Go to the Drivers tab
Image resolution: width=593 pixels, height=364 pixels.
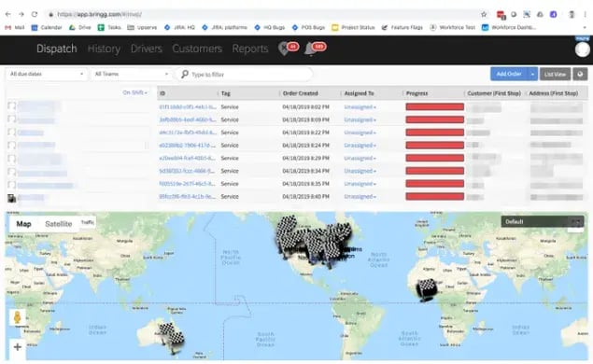click(147, 49)
